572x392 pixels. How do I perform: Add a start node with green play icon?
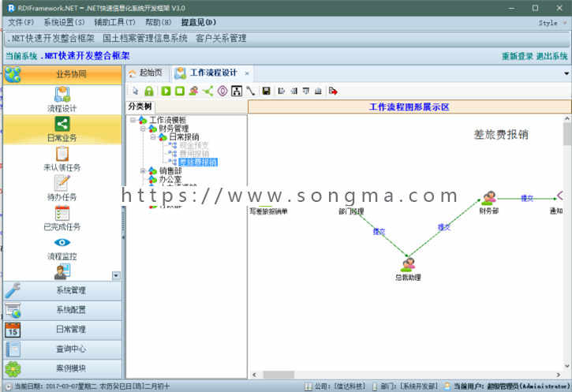point(166,91)
